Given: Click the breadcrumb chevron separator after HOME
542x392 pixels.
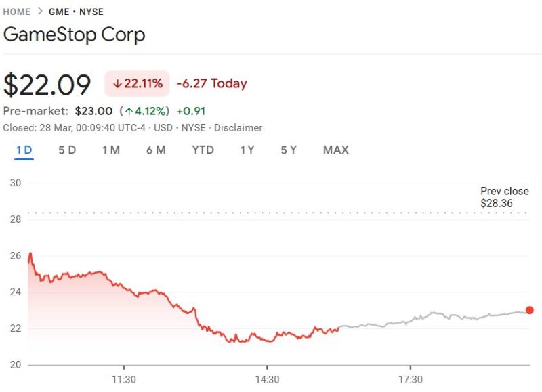Looking at the screenshot, I should pyautogui.click(x=40, y=12).
